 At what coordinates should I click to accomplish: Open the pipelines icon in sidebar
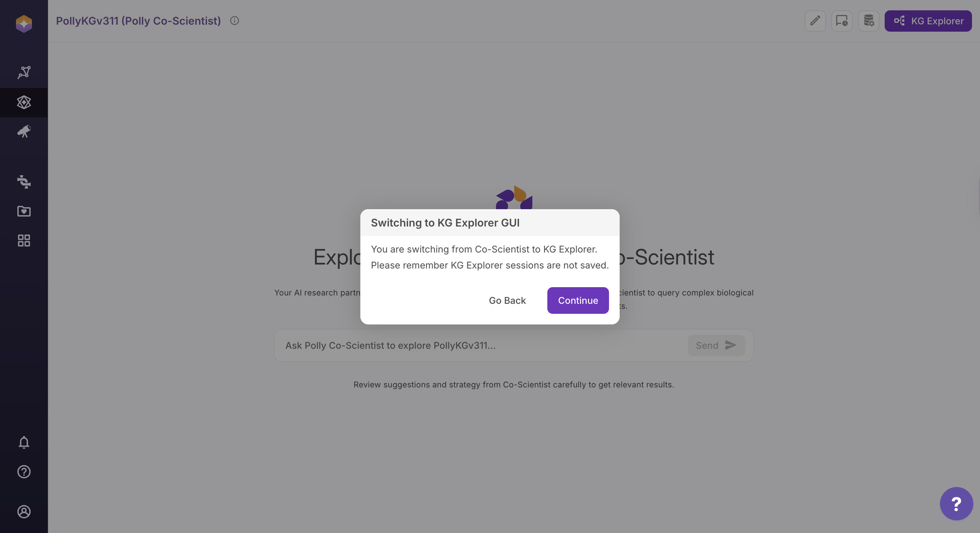24,182
